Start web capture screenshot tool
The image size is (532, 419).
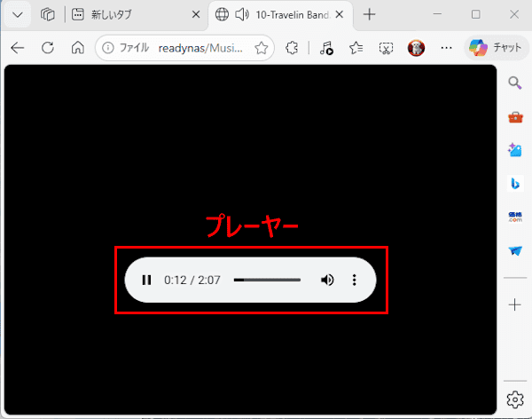pyautogui.click(x=386, y=48)
